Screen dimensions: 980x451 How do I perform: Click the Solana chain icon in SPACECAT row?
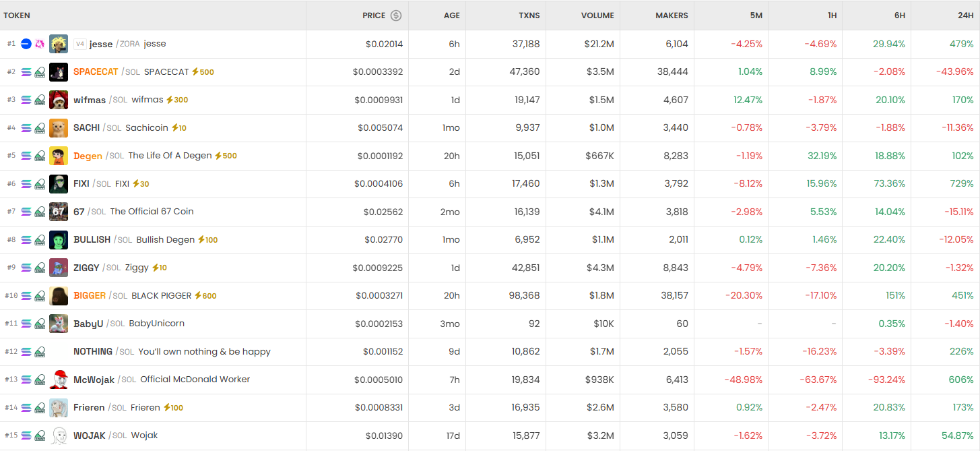pos(26,72)
